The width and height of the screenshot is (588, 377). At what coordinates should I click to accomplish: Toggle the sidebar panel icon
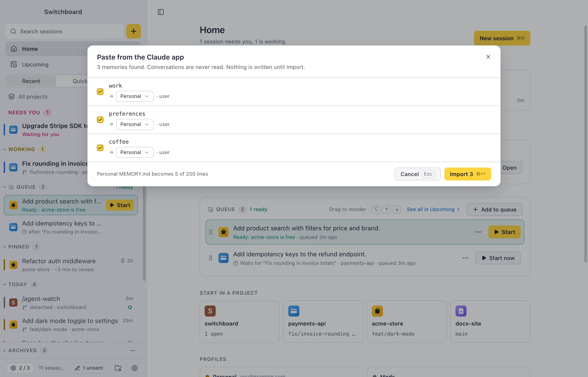(161, 12)
